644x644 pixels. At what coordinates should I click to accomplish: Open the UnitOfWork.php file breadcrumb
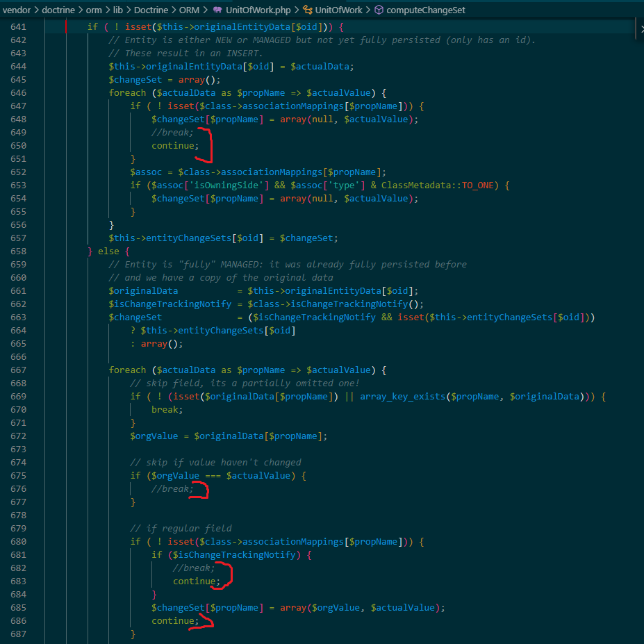[258, 10]
